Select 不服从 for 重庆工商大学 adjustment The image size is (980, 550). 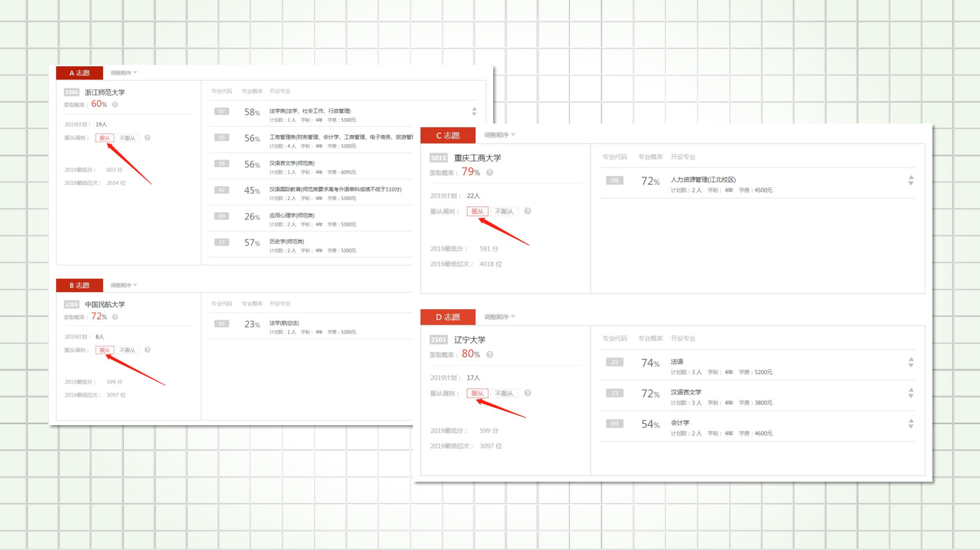pyautogui.click(x=504, y=211)
